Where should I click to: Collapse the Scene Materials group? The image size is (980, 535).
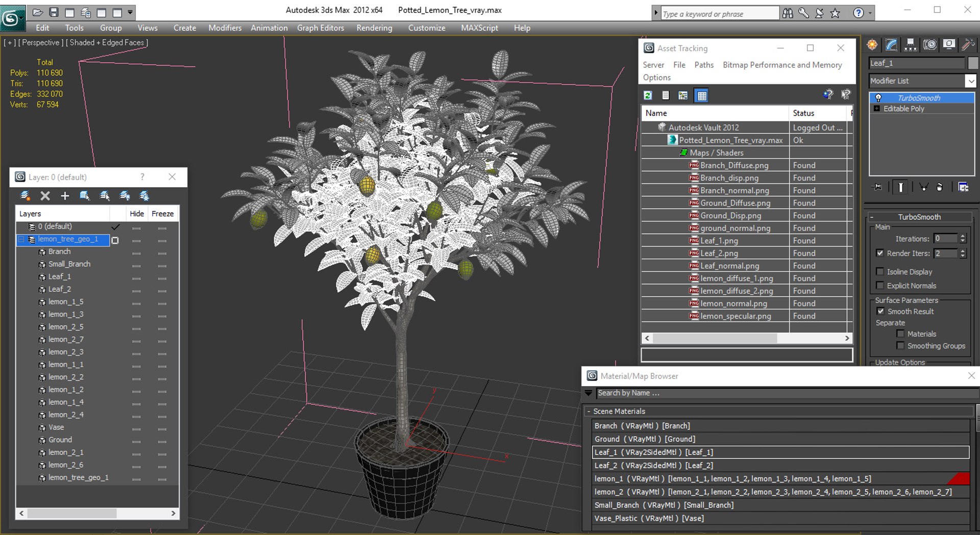pos(589,411)
